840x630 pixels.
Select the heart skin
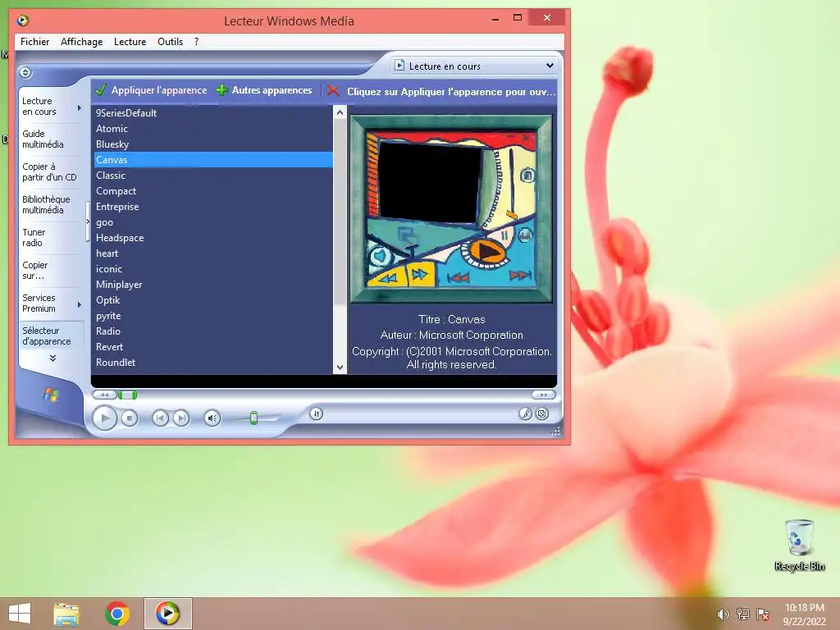click(x=213, y=253)
